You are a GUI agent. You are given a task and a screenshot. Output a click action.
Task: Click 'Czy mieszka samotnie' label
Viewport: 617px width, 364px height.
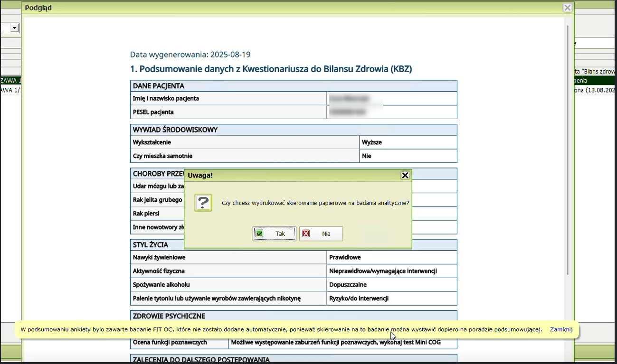tap(162, 156)
